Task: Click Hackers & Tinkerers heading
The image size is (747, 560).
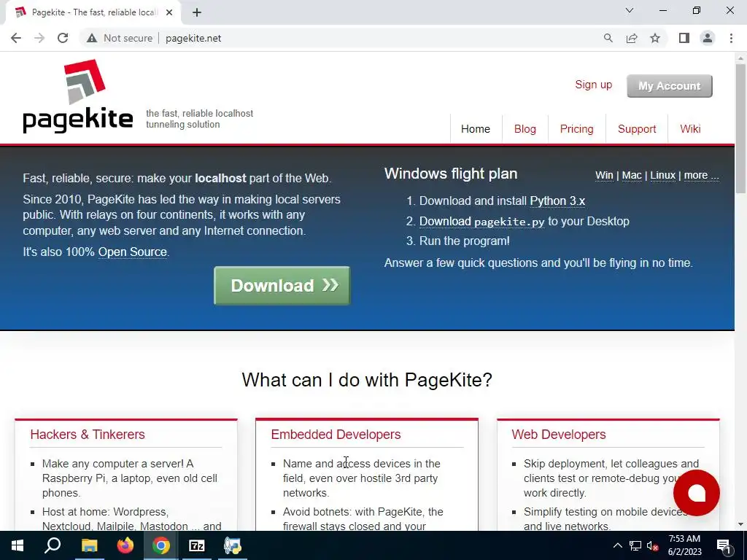Action: (88, 435)
